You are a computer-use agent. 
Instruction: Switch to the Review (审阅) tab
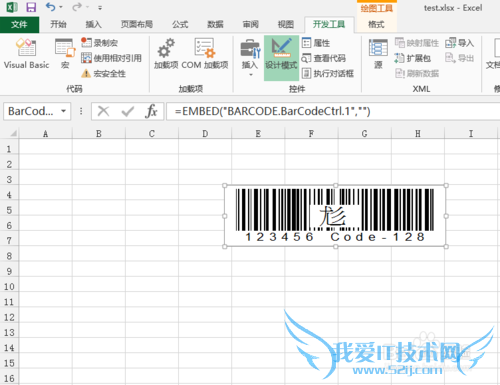pyautogui.click(x=250, y=24)
